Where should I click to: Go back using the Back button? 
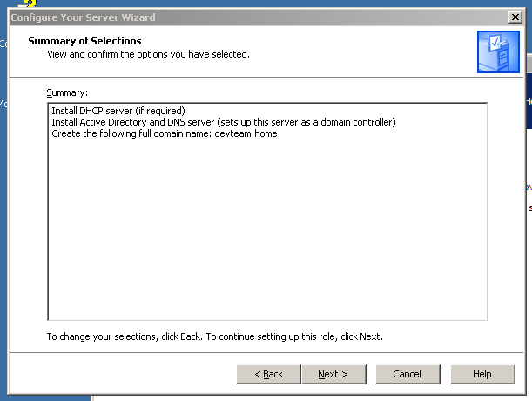[268, 374]
